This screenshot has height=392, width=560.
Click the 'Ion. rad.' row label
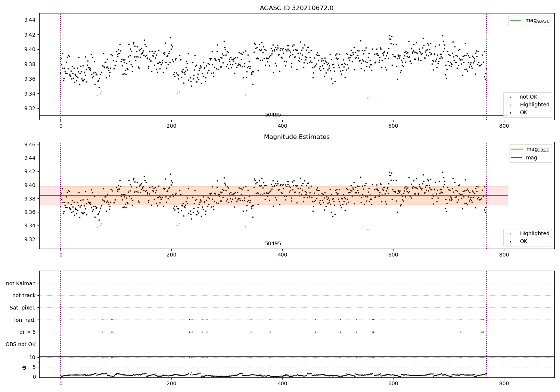[25, 320]
